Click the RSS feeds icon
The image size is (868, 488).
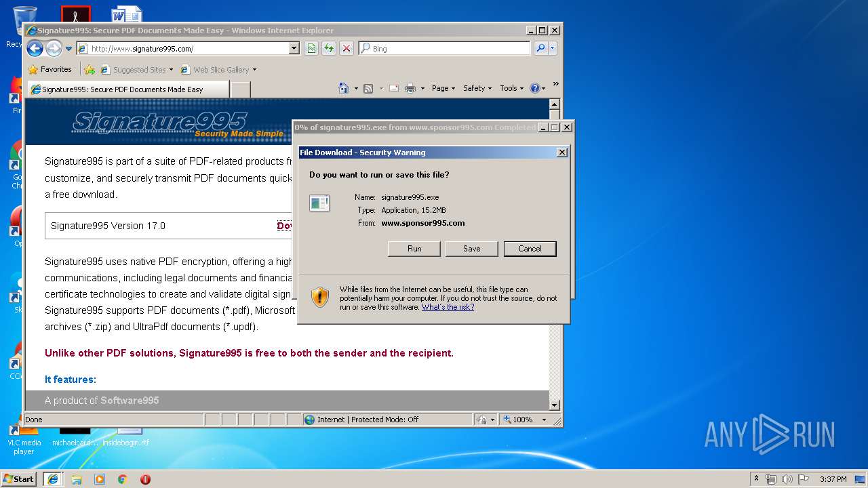[x=368, y=88]
